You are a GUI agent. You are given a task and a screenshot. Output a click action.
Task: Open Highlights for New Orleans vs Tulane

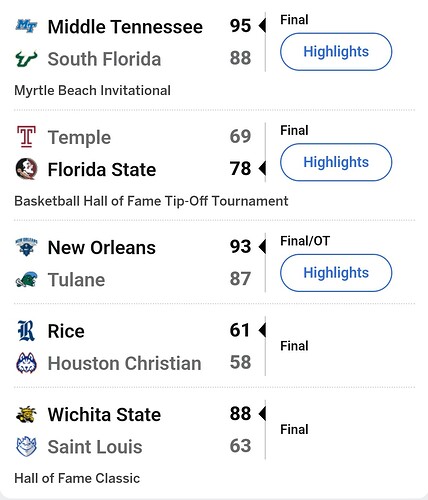click(x=336, y=273)
